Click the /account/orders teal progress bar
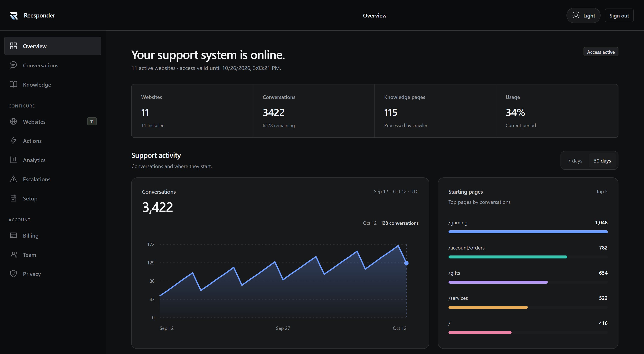This screenshot has height=354, width=644. 507,257
